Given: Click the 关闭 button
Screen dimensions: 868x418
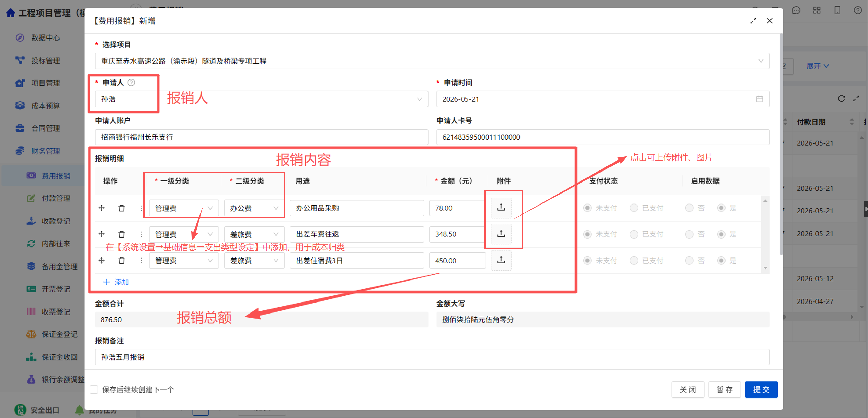Looking at the screenshot, I should pos(688,389).
